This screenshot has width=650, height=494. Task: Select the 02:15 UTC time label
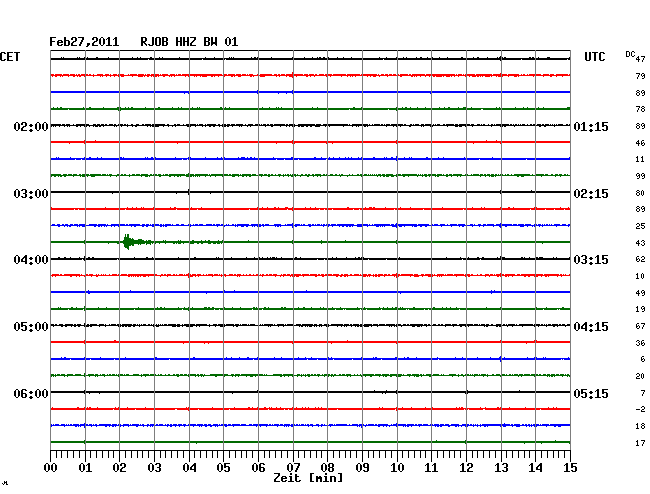[591, 194]
